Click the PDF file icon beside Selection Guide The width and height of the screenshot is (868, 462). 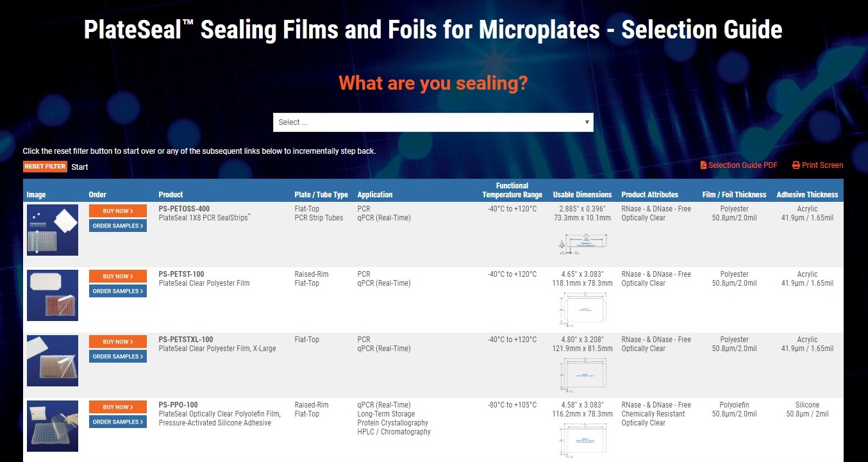(x=703, y=165)
